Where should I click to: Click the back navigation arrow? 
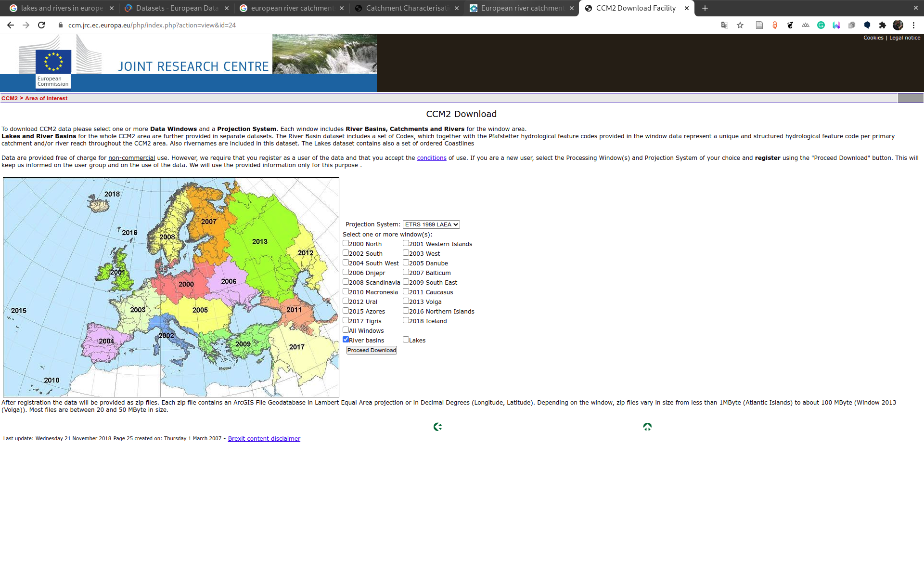(x=11, y=25)
